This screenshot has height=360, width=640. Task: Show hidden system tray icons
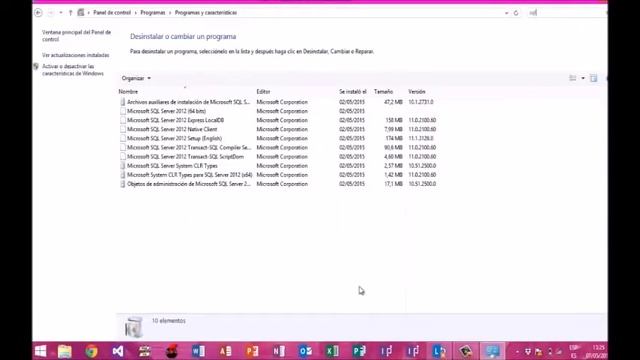517,351
